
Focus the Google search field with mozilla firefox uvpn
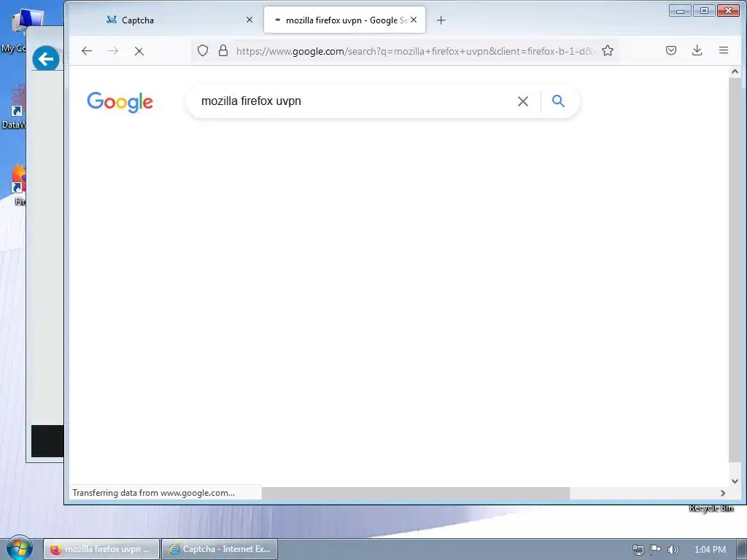coord(352,101)
